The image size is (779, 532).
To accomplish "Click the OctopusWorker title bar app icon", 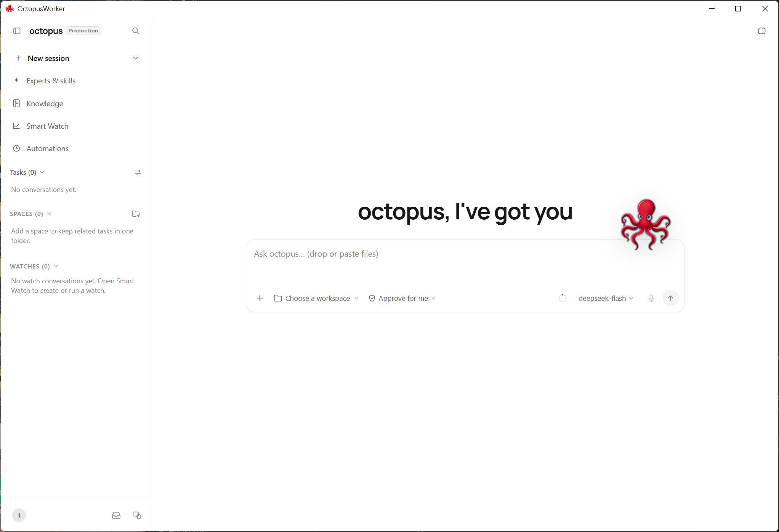I will point(10,8).
